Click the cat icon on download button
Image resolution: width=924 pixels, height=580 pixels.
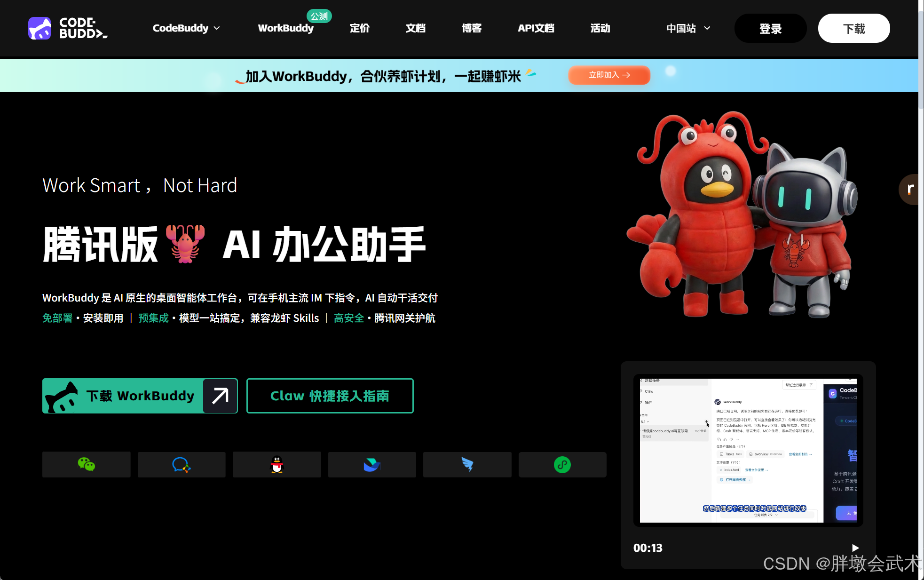tap(62, 397)
